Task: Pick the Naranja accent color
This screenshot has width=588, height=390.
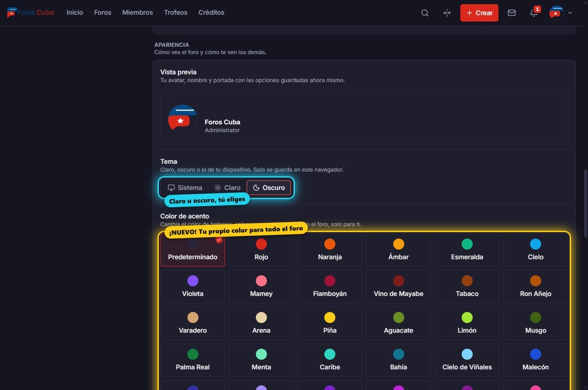Action: 330,250
